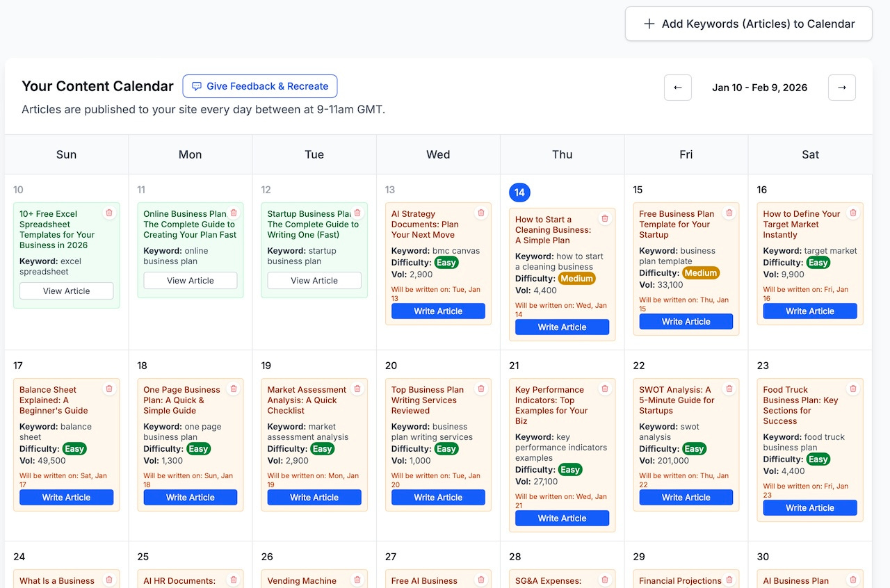The height and width of the screenshot is (588, 890).
Task: Click the Thu column header
Action: [x=563, y=154]
